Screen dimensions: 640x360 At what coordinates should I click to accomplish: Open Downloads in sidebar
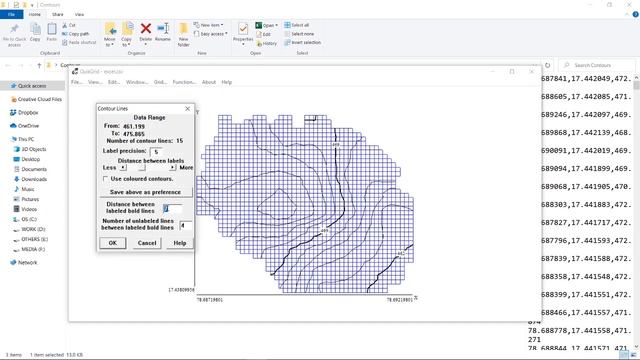coord(30,179)
